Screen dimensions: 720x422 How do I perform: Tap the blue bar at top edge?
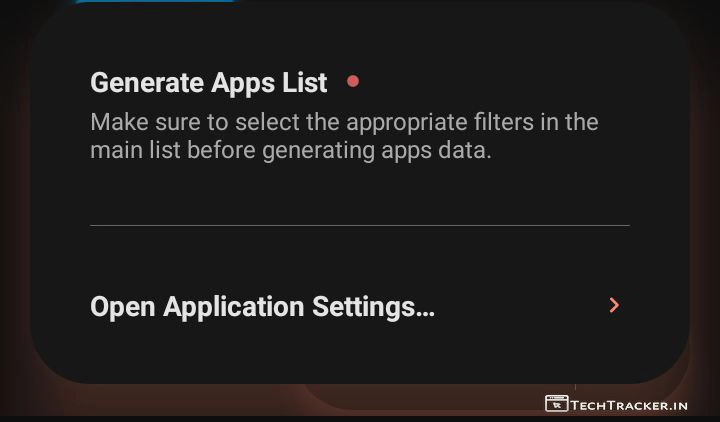coord(155,2)
